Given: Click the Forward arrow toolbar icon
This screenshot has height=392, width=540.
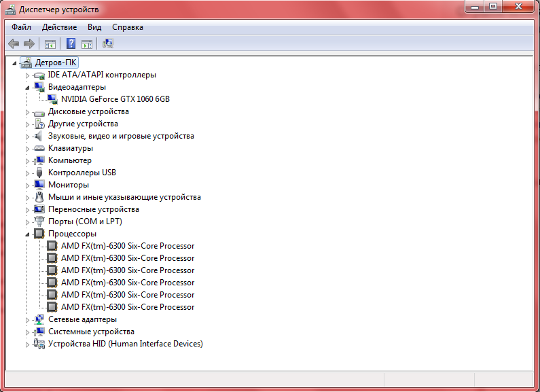Looking at the screenshot, I should 29,43.
